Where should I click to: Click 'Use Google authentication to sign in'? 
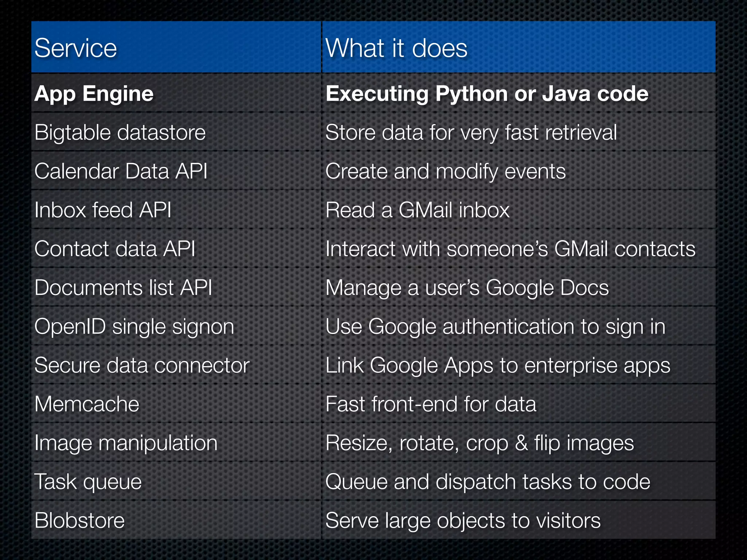(x=495, y=327)
